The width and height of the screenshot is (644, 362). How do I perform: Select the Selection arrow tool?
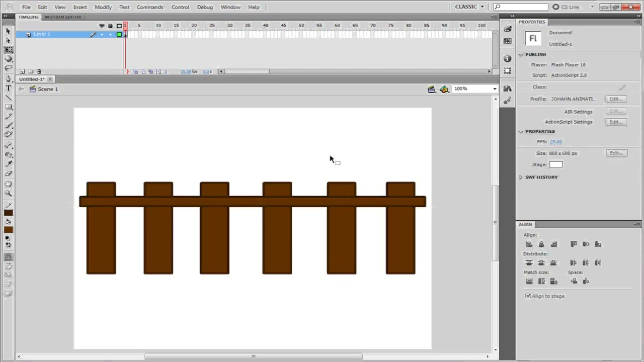point(8,31)
